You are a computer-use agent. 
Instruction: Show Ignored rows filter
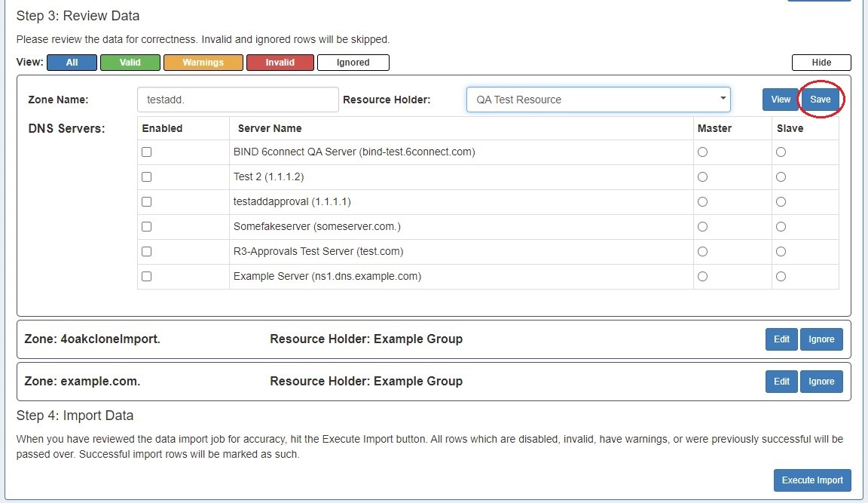353,63
